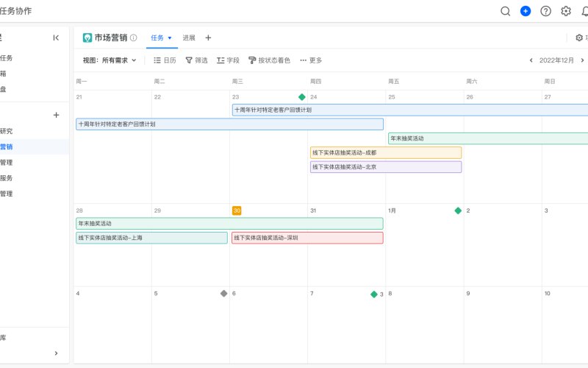Open the 更多 more menu
The width and height of the screenshot is (588, 368).
[311, 60]
